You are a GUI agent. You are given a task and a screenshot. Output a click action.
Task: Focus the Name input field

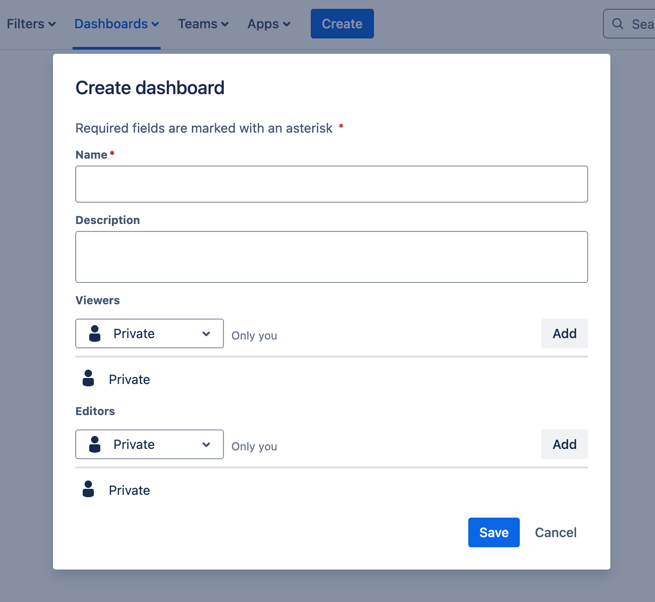331,184
